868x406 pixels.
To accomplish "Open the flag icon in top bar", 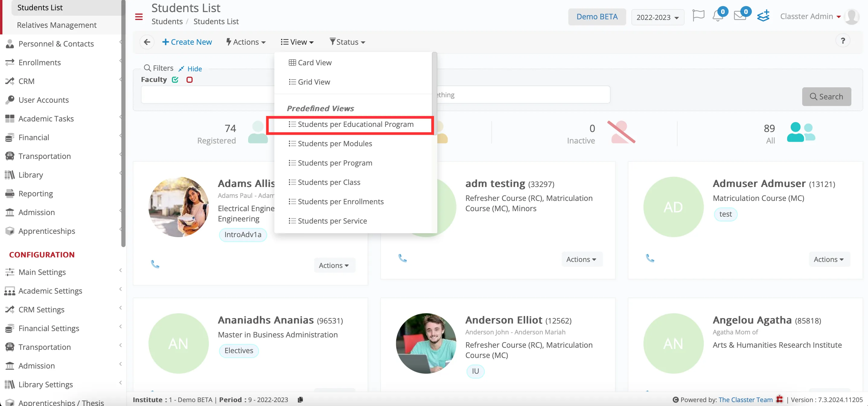I will tap(698, 15).
